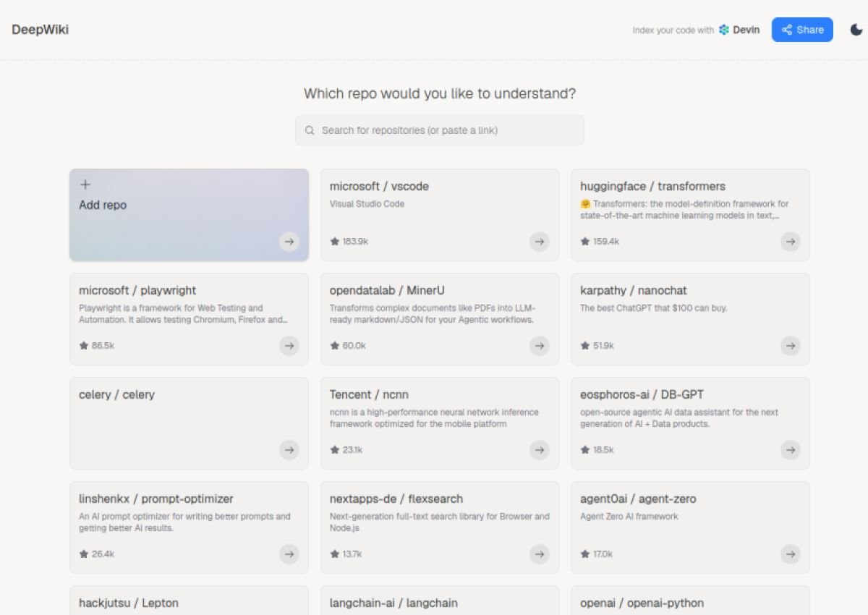Click star icon for vscode 183.9k
The width and height of the screenshot is (868, 615).
coord(334,242)
